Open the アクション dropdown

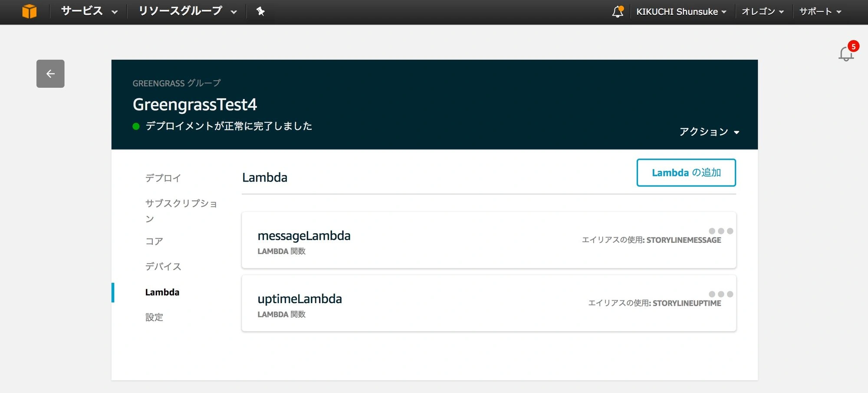click(709, 132)
